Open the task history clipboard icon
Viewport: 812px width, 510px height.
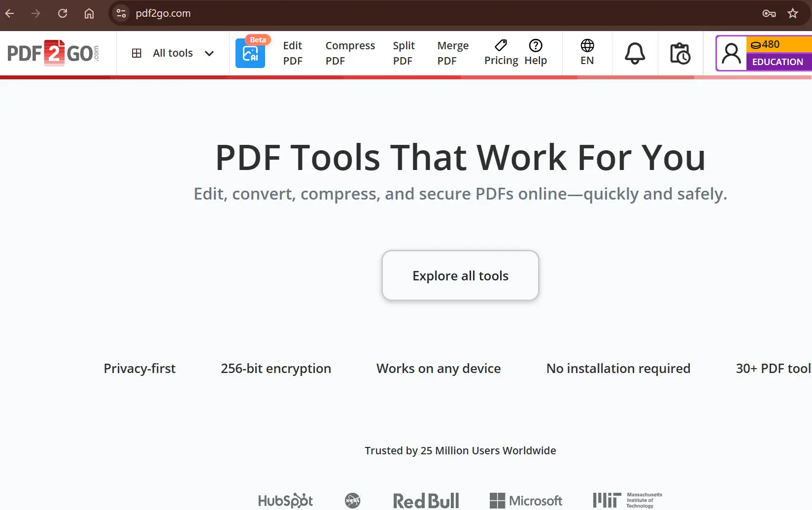[x=680, y=53]
